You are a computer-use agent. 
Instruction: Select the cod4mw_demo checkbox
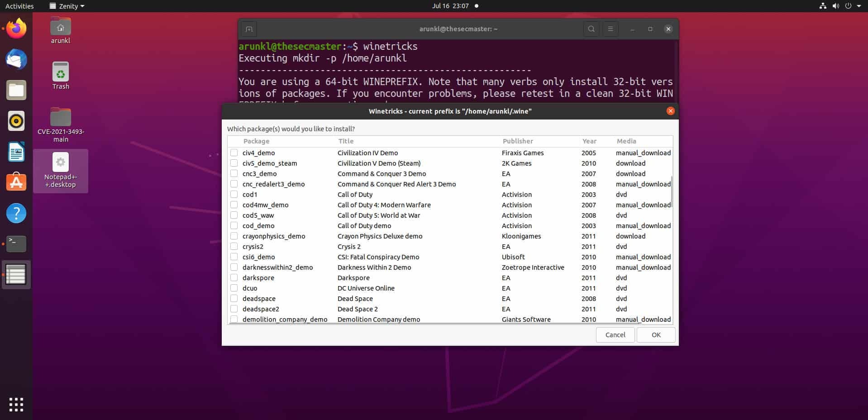pos(234,205)
